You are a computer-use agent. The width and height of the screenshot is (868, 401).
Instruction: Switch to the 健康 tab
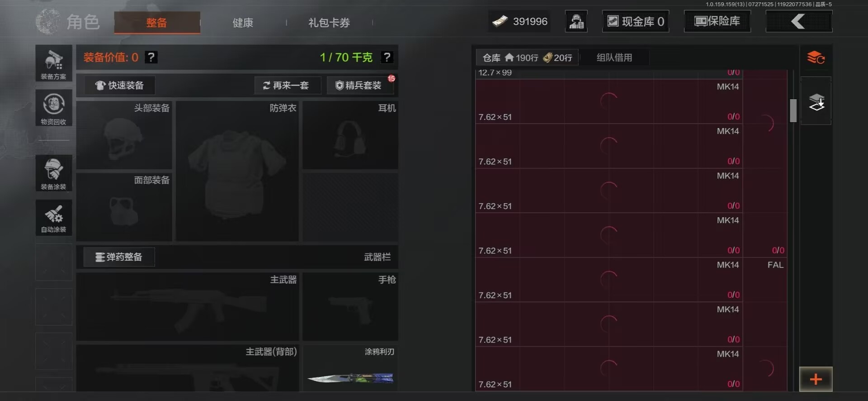pyautogui.click(x=243, y=23)
